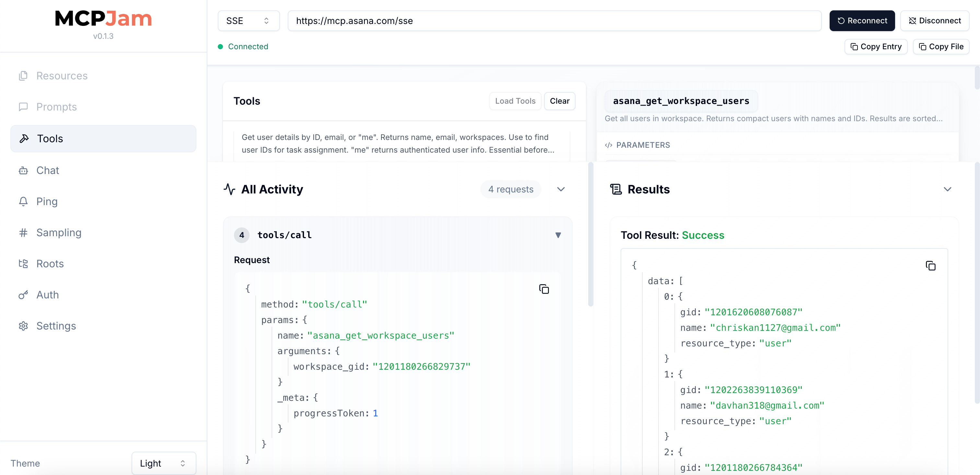
Task: Click the server URL input field
Action: (554, 20)
